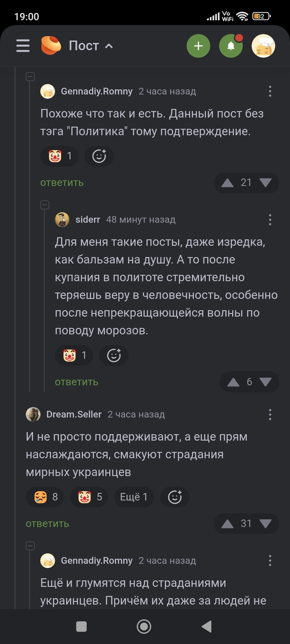Image resolution: width=290 pixels, height=644 pixels.
Task: Show more reactions via "Ещё 1"
Action: point(133,497)
